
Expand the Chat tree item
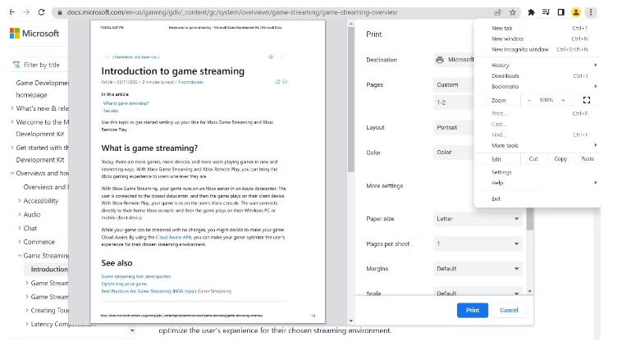(20, 228)
